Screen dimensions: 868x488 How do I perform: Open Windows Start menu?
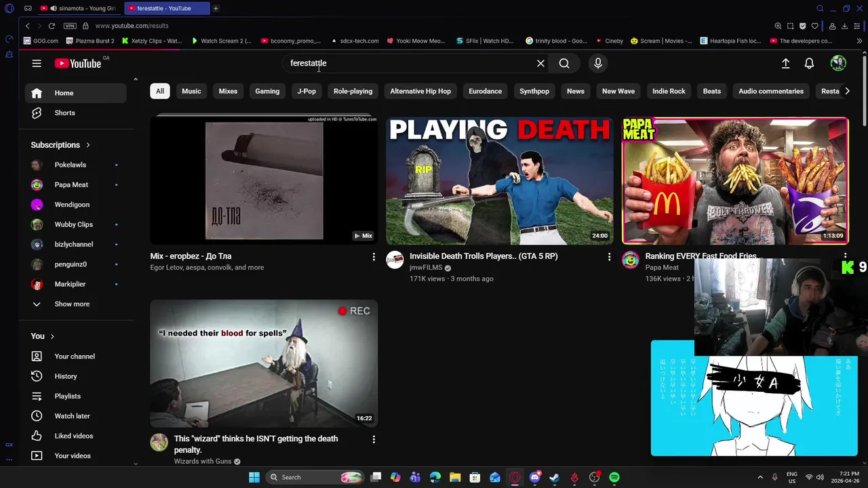[254, 477]
